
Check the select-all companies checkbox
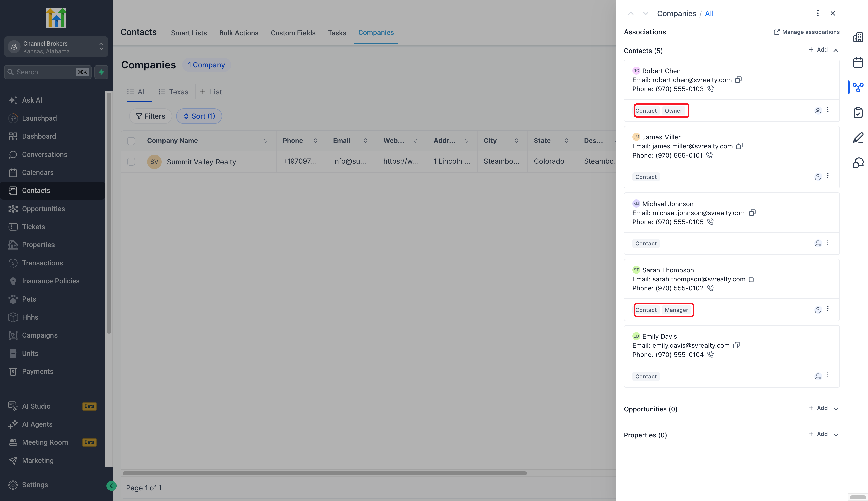(x=131, y=141)
